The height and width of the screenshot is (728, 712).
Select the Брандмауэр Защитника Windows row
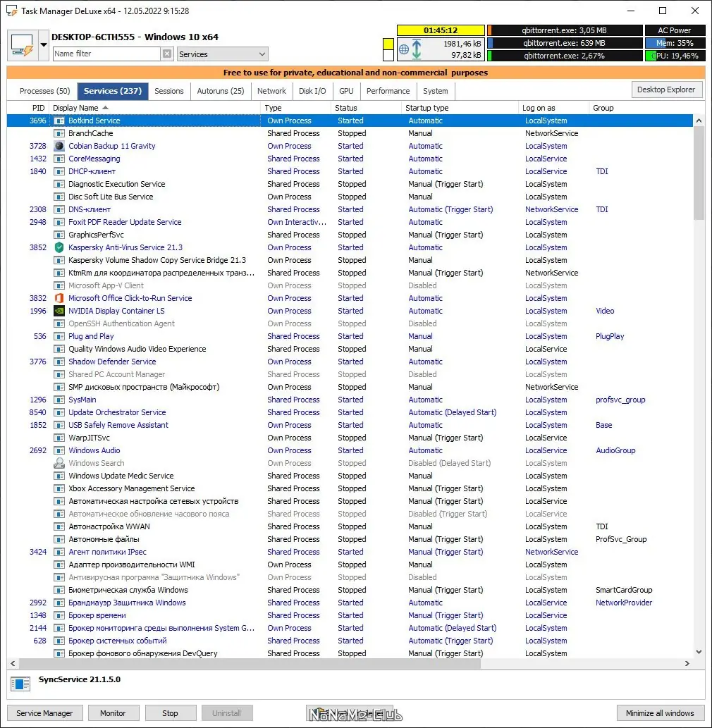(x=350, y=603)
